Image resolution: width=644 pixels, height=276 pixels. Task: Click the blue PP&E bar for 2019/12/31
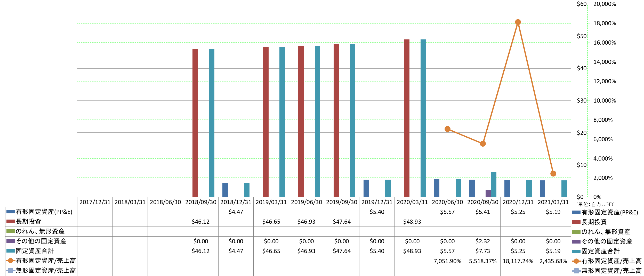[366, 188]
